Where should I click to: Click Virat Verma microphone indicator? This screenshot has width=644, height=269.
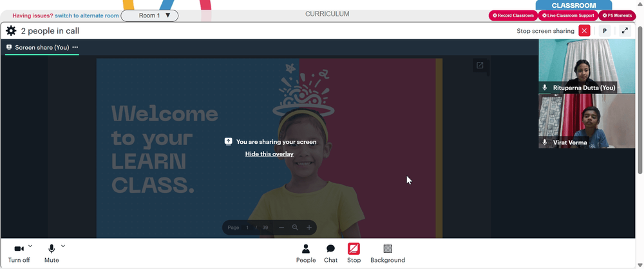point(545,143)
